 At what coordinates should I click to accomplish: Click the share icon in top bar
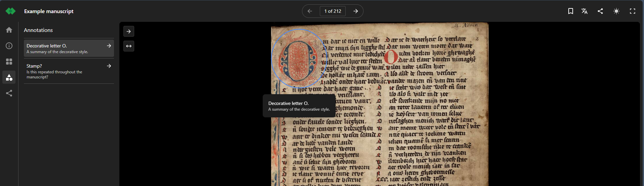click(600, 11)
